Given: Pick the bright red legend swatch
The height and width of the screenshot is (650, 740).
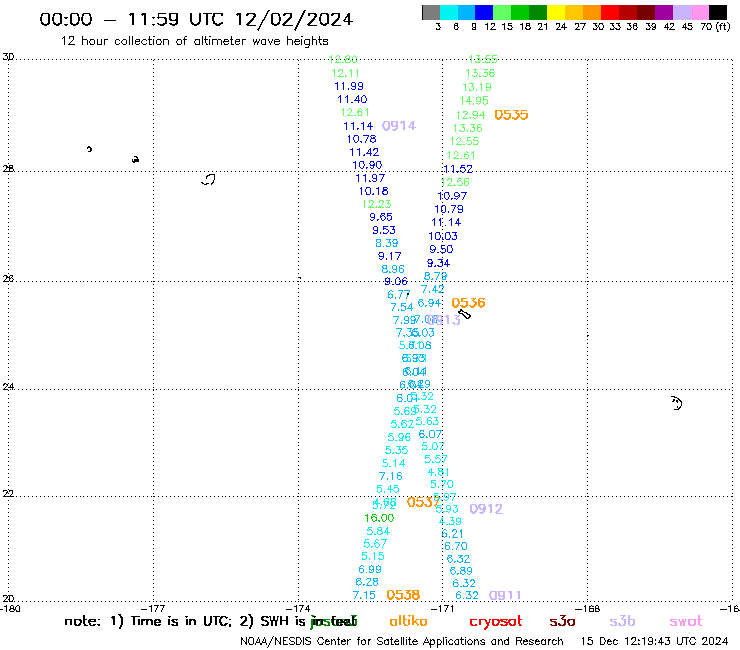Looking at the screenshot, I should coord(610,12).
